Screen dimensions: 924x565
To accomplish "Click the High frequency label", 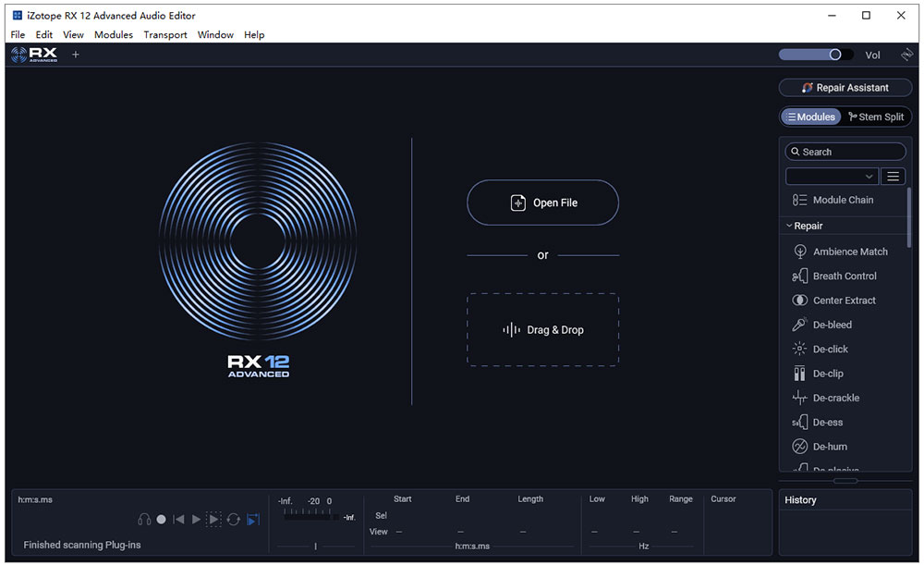I will (639, 499).
